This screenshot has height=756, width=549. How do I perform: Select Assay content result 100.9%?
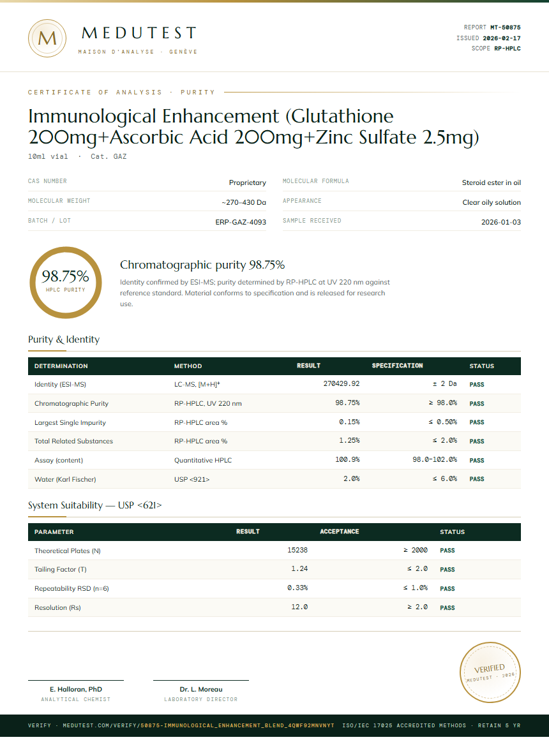[347, 460]
